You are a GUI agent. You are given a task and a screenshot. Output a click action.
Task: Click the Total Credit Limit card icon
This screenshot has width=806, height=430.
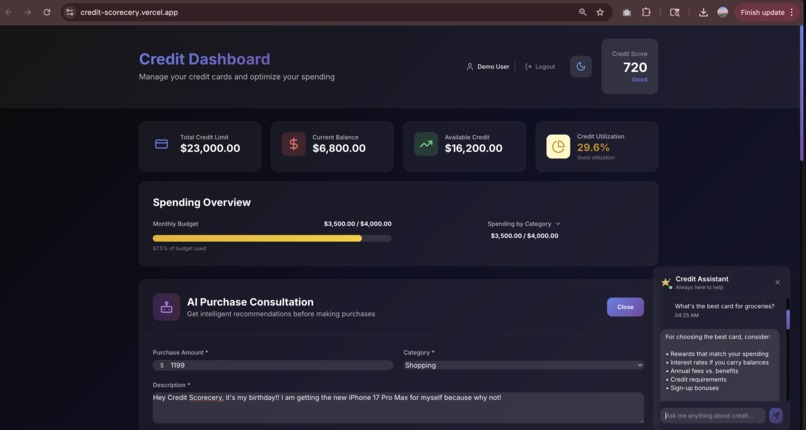tap(161, 144)
